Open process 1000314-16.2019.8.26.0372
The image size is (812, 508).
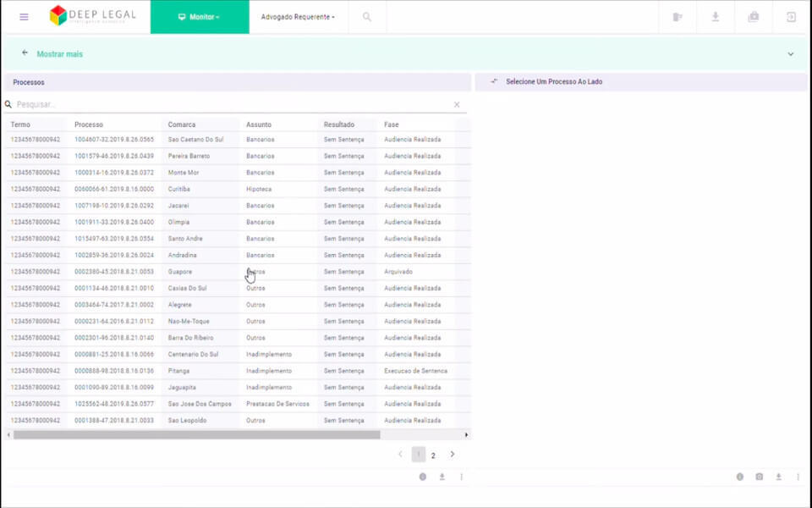tap(114, 173)
